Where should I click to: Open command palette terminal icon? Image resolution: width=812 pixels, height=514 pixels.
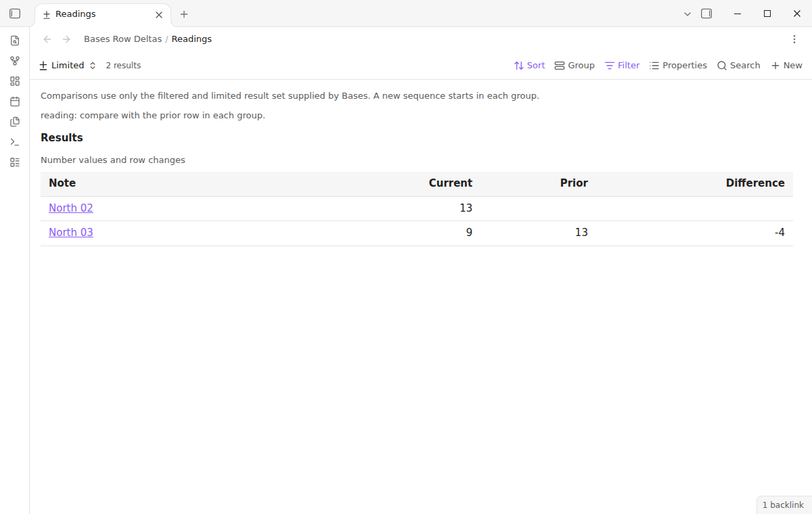coord(15,142)
